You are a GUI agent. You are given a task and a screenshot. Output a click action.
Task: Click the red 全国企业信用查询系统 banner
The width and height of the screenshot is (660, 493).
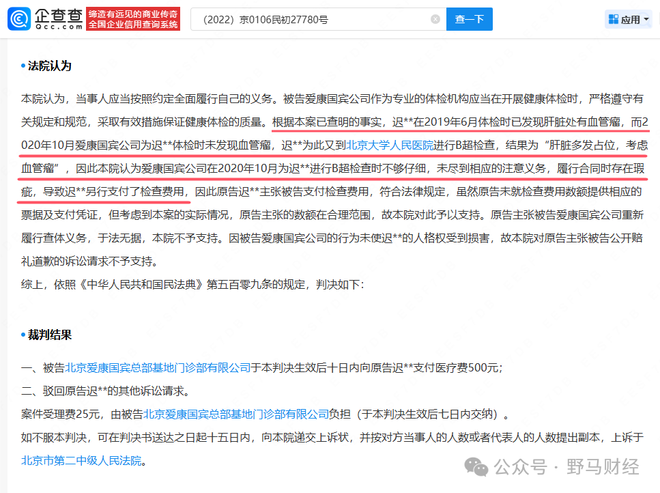click(x=133, y=19)
